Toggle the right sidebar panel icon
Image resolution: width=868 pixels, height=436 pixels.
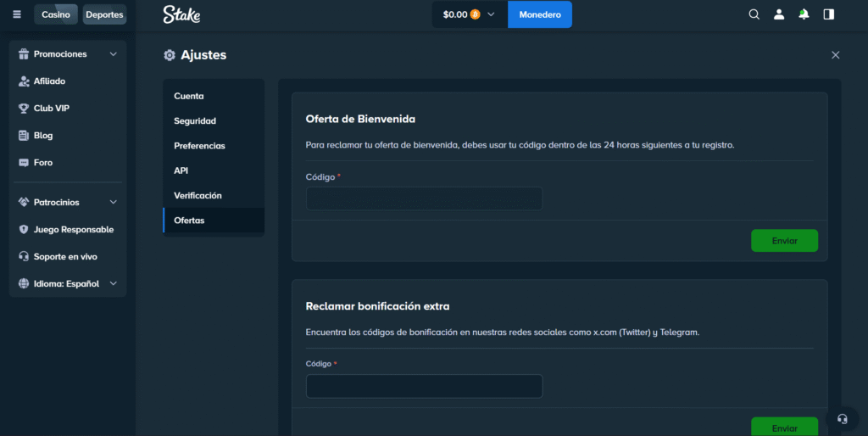click(x=828, y=14)
